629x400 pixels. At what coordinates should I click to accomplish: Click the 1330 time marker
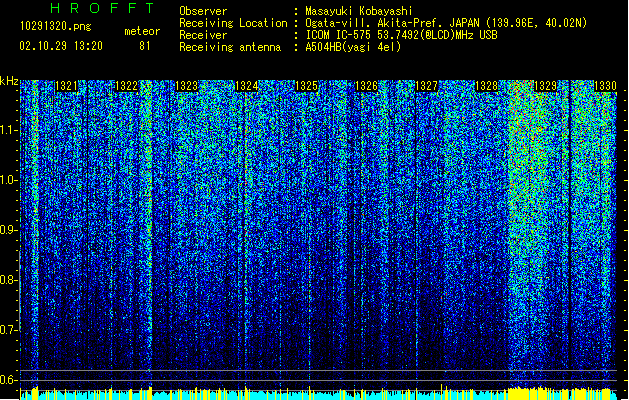point(605,86)
